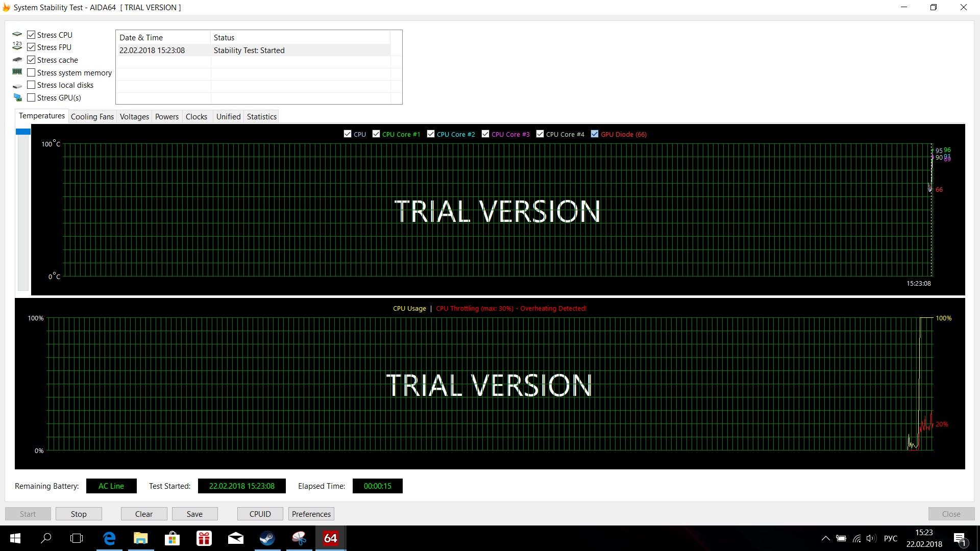Uncheck the Stress FPU checkbox
Viewport: 980px width, 551px height.
coord(32,47)
